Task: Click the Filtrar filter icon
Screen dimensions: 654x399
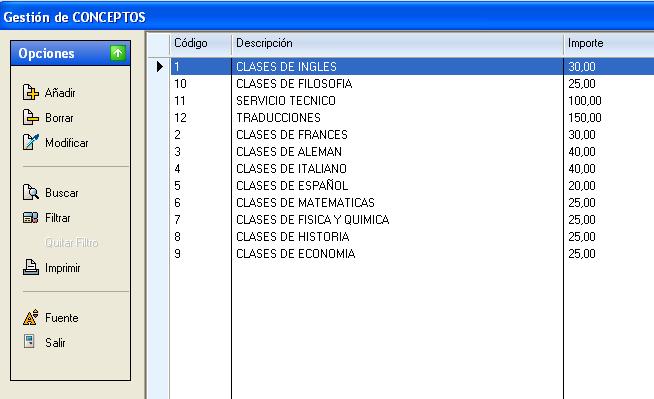Action: [x=30, y=218]
